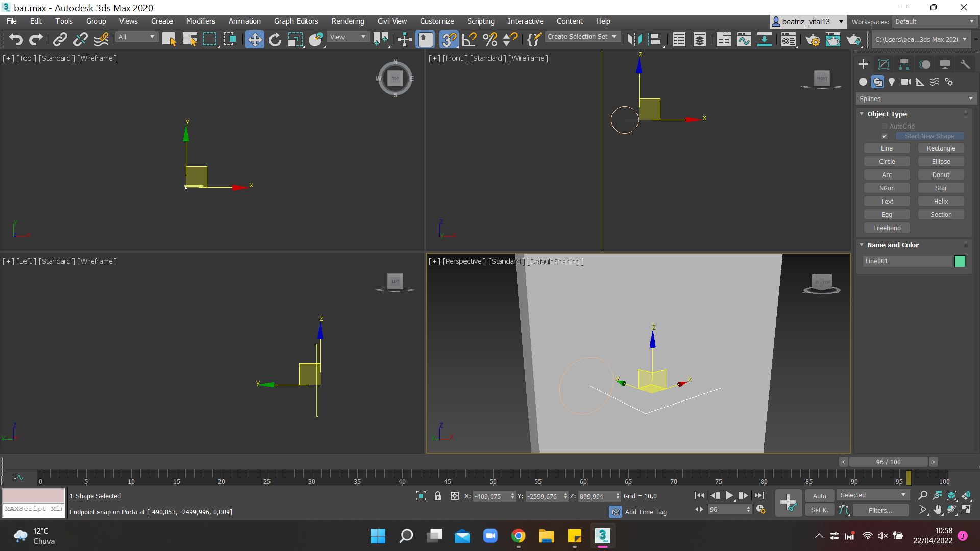The width and height of the screenshot is (980, 551).
Task: Uncheck the Start New Shape checkbox
Action: [x=885, y=136]
